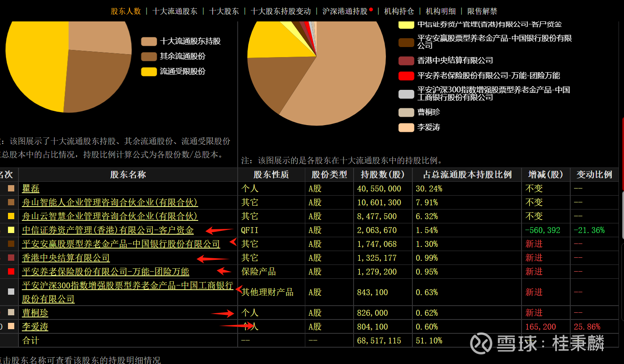
Task: Click yellow marker in 舟山云智慧 row
Action: coord(11,216)
